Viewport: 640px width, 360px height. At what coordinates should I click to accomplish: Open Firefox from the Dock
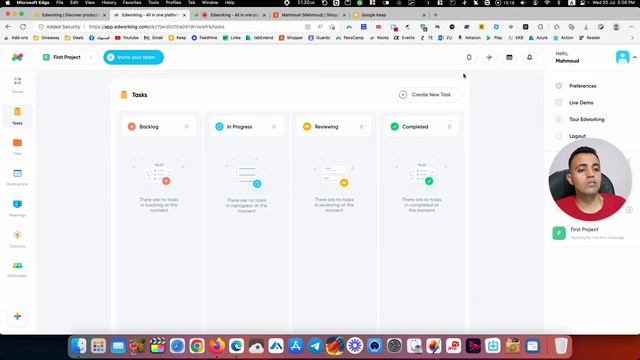217,346
